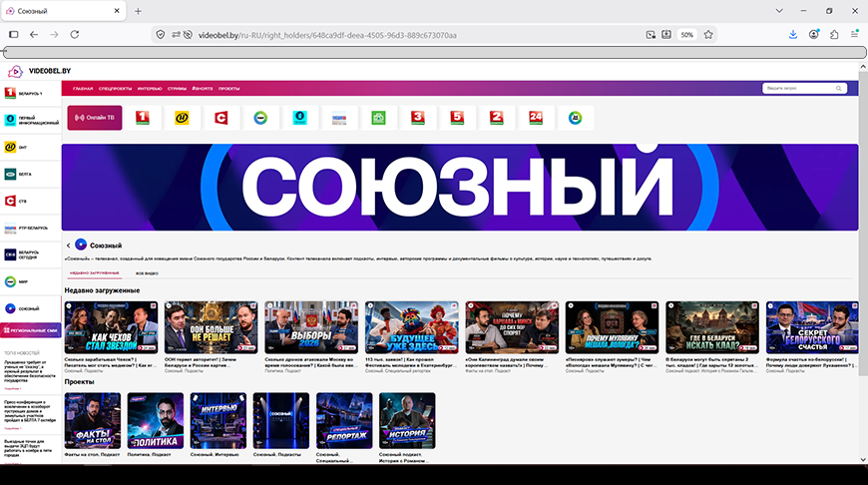This screenshot has height=485, width=868.
Task: Open the Беларусь 24 logo in channel strip
Action: pyautogui.click(x=536, y=118)
